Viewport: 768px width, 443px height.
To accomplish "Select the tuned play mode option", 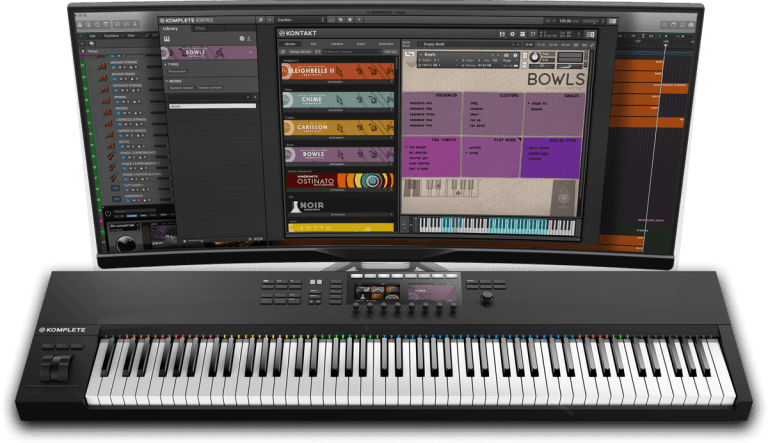I will coord(474,153).
